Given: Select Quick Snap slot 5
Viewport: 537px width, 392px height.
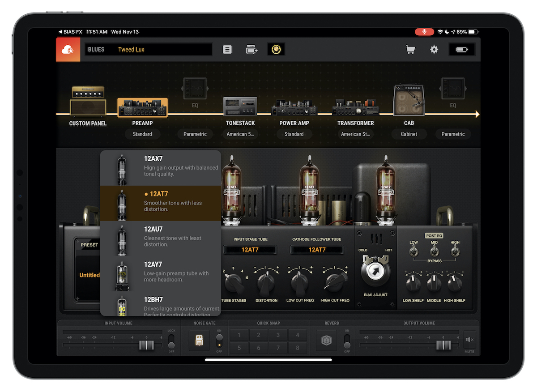Looking at the screenshot, I should [239, 348].
